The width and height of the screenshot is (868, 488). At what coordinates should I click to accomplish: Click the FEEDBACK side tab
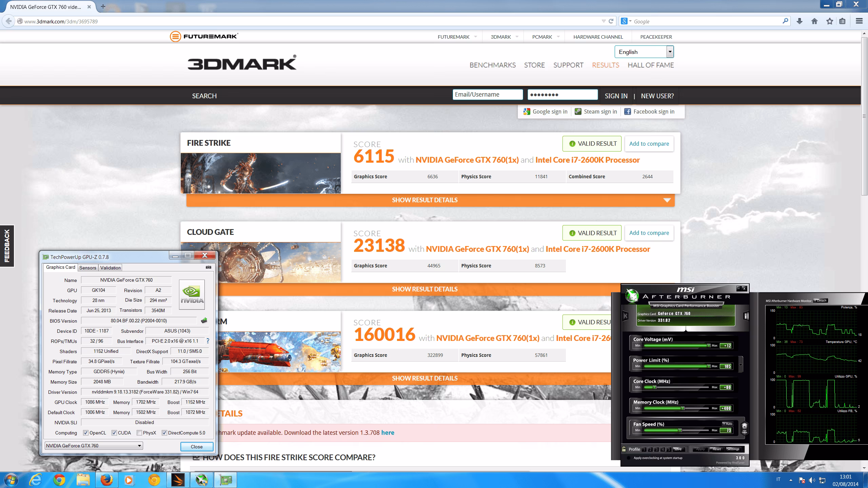(x=7, y=246)
